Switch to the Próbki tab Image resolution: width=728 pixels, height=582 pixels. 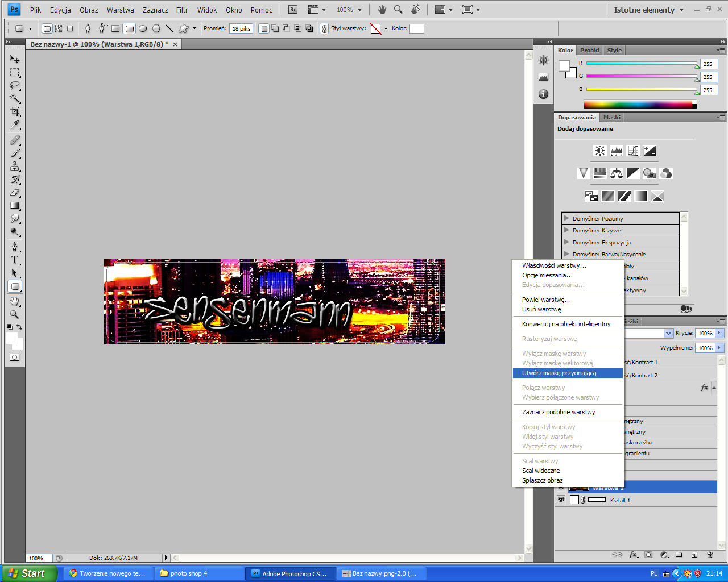pyautogui.click(x=590, y=50)
